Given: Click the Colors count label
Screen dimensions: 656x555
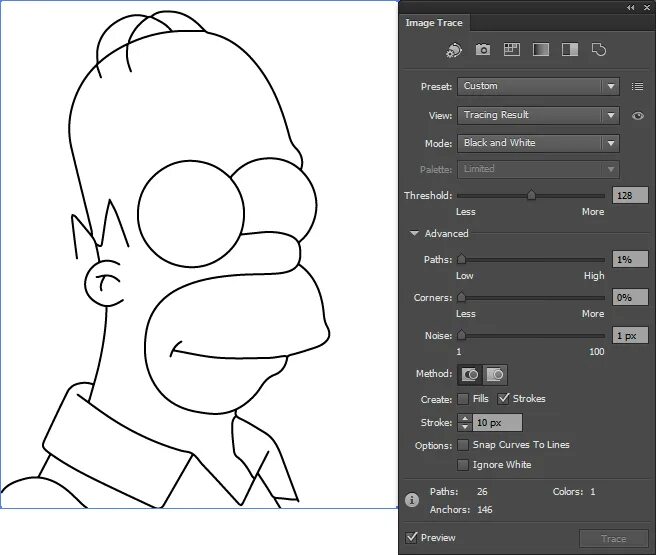Looking at the screenshot, I should point(568,491).
